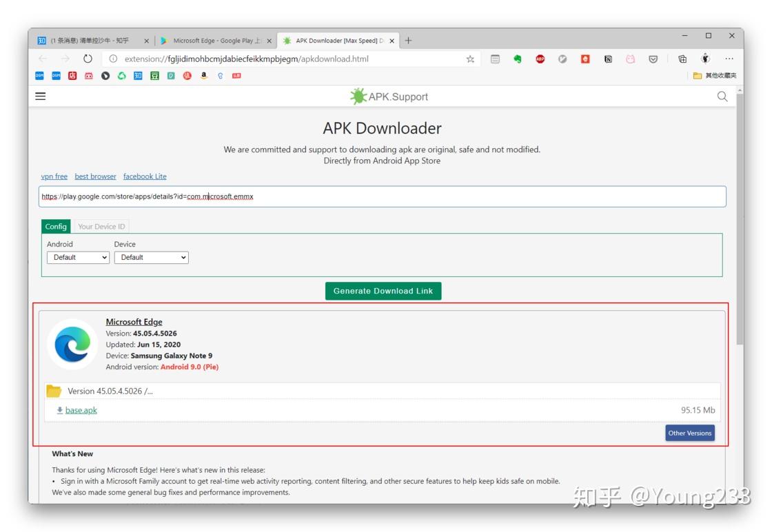Open the Evernote elephant extension

point(518,59)
